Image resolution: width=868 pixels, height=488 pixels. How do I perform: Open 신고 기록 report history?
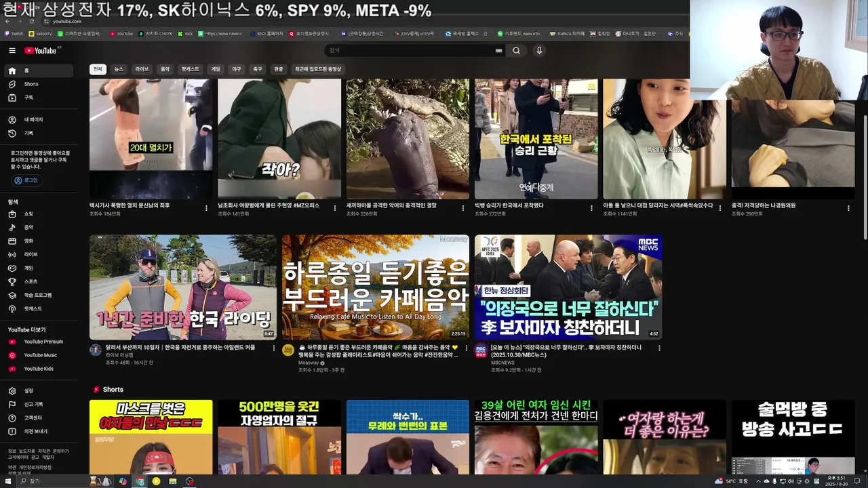point(40,404)
